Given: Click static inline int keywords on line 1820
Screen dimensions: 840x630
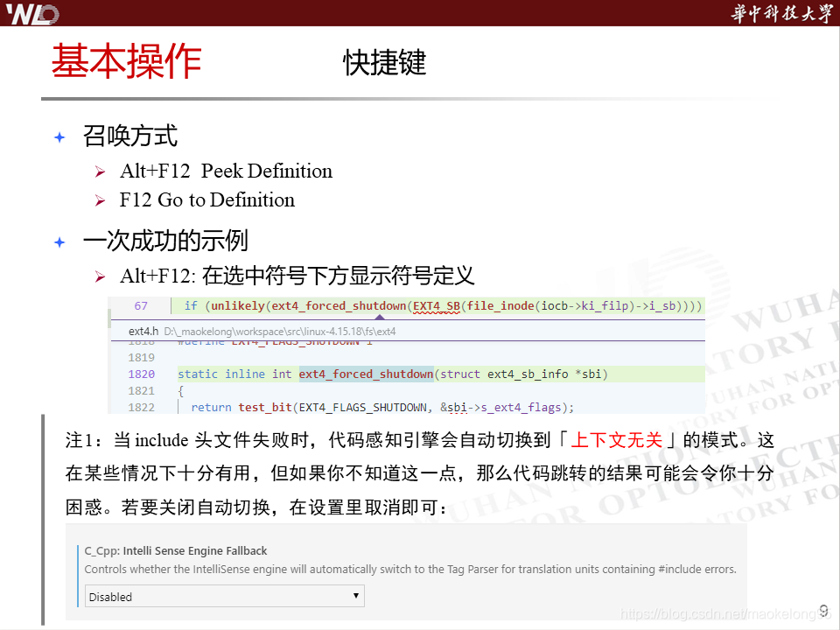Looking at the screenshot, I should (x=234, y=374).
